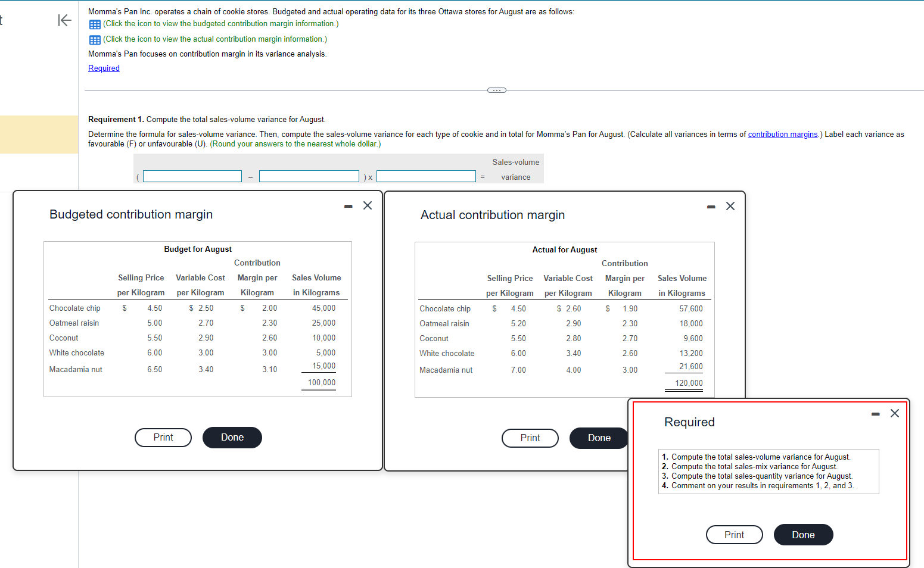Click Done in the Required dialog

point(804,535)
